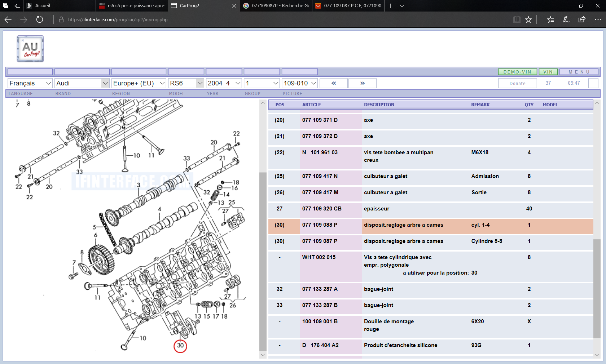Click the add notes pen icon
606x364 pixels.
point(566,20)
